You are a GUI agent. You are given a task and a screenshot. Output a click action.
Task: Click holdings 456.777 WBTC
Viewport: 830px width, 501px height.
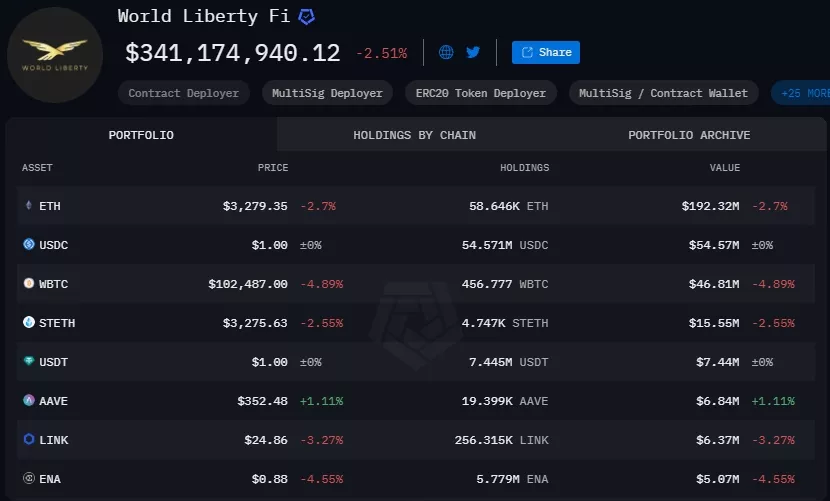(505, 284)
